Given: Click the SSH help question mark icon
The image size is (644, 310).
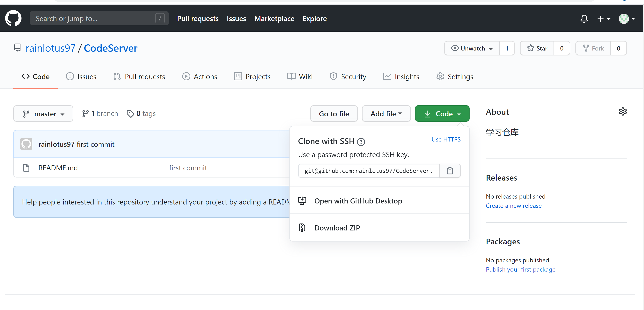Looking at the screenshot, I should [361, 142].
